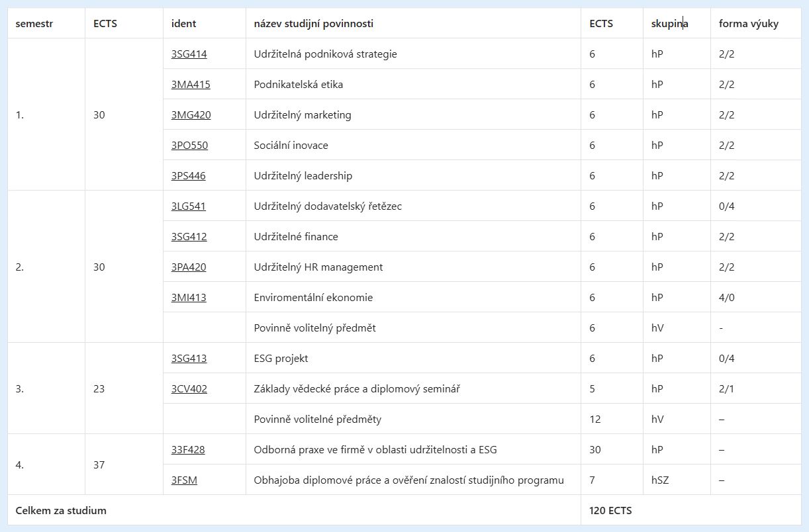Open course link 3MA415

coord(191,85)
